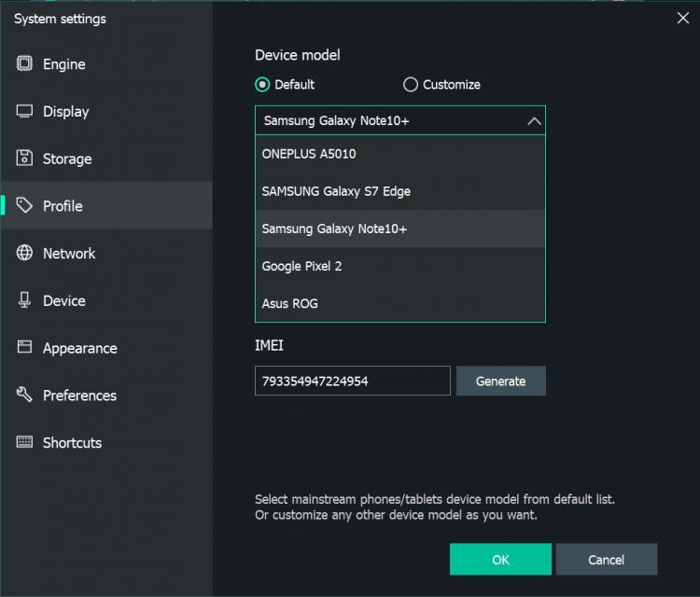Click the Engine chip icon in sidebar

25,64
